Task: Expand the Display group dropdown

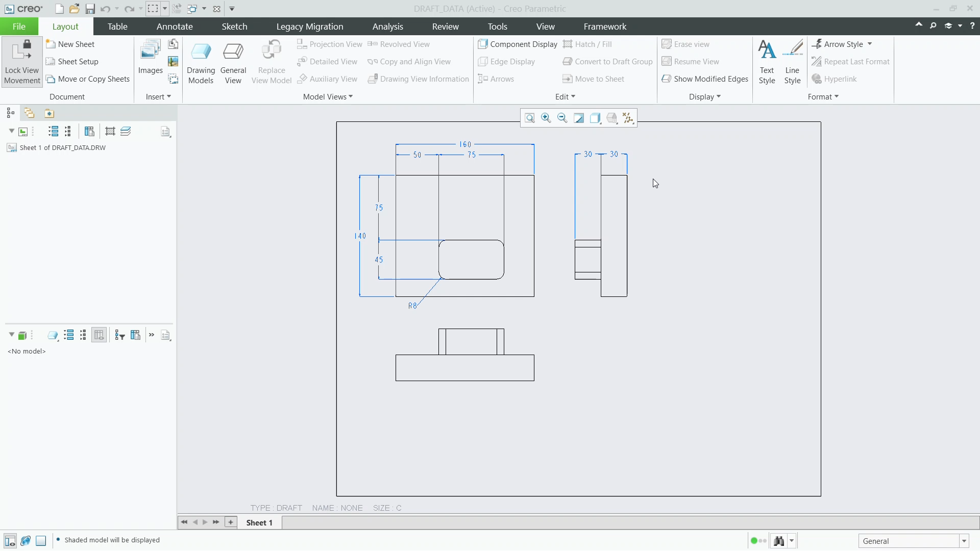Action: 705,97
